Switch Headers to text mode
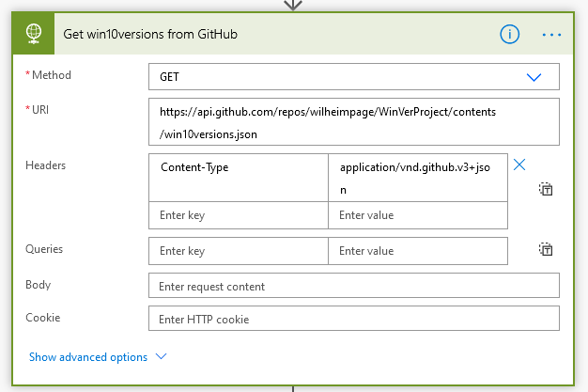The height and width of the screenshot is (392, 588). click(x=546, y=189)
